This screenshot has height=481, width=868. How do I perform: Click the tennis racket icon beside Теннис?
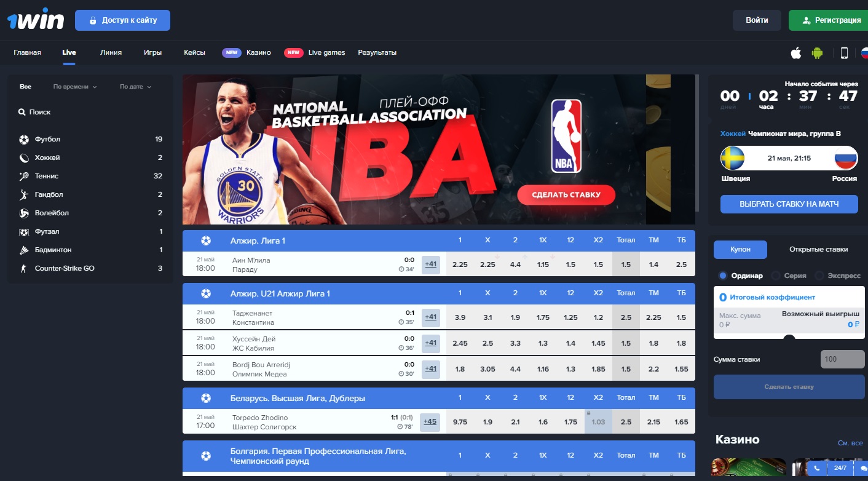[x=24, y=177]
